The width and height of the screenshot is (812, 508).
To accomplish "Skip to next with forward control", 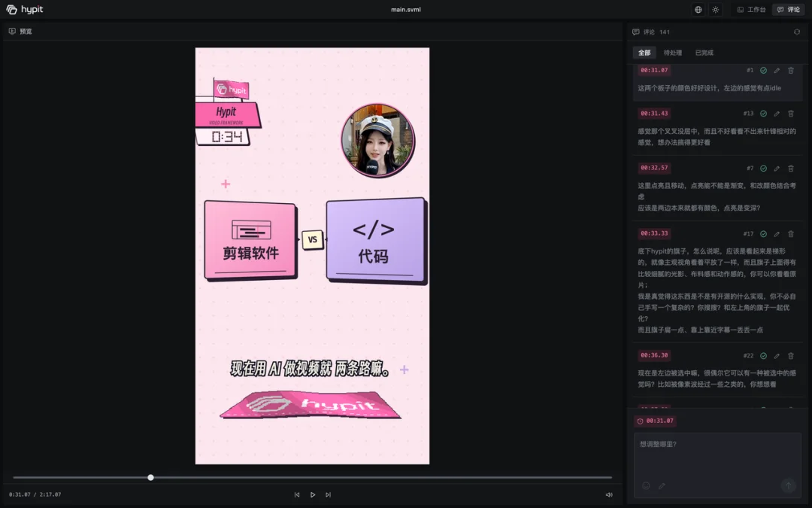I will [x=328, y=494].
